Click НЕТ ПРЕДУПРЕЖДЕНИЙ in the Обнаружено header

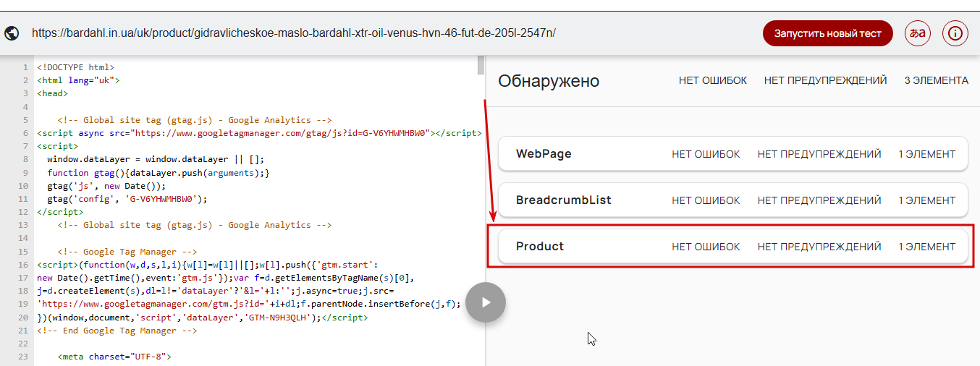coord(826,80)
